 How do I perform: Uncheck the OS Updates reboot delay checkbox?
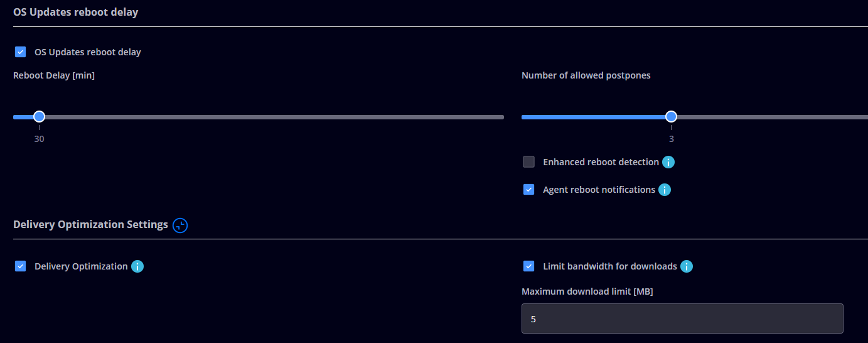tap(21, 52)
